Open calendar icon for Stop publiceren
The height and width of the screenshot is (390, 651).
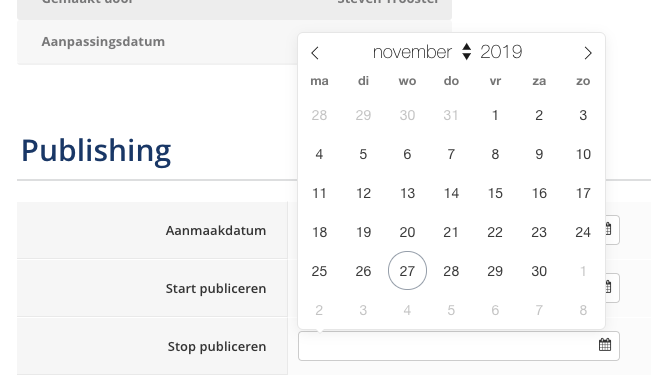pyautogui.click(x=605, y=345)
